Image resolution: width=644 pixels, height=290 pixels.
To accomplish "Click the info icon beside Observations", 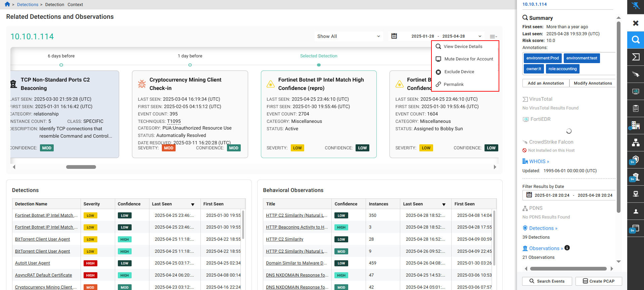I will pos(567,248).
